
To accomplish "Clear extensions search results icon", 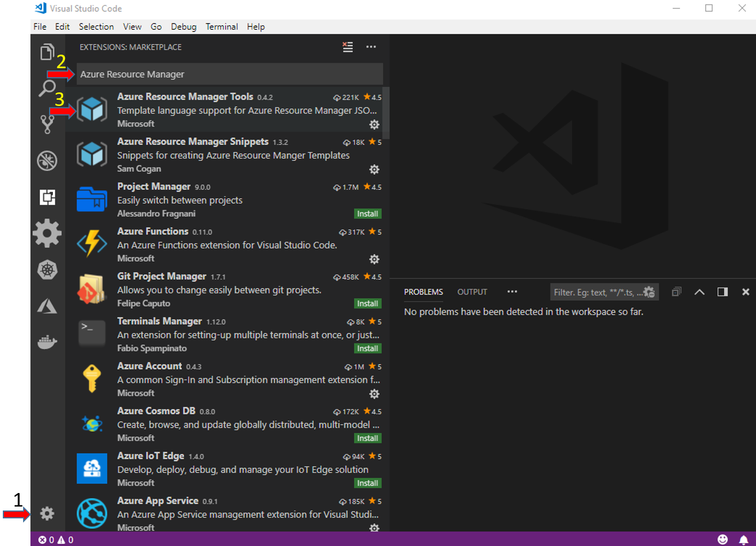I will click(348, 47).
